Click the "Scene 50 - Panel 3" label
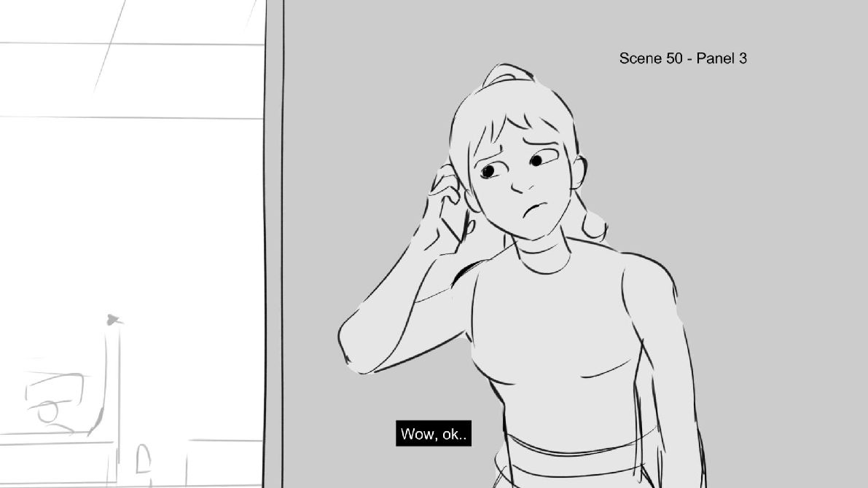This screenshot has height=488, width=868. point(683,58)
